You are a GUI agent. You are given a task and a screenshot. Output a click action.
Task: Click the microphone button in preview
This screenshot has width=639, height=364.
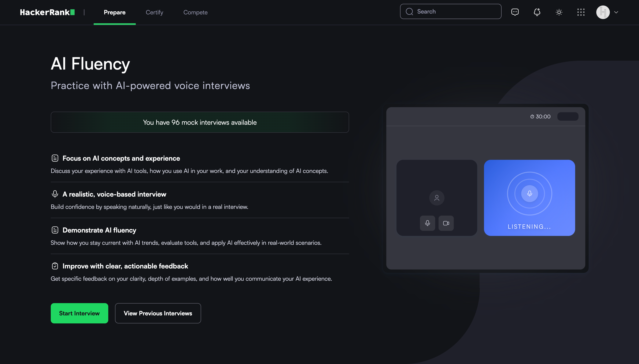pyautogui.click(x=428, y=223)
